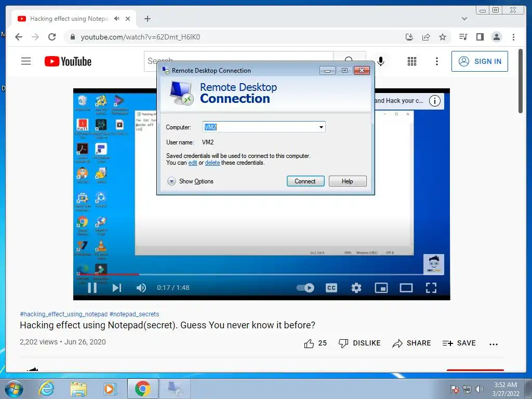The height and width of the screenshot is (399, 532).
Task: Click the DISLIKE button
Action: coord(360,343)
